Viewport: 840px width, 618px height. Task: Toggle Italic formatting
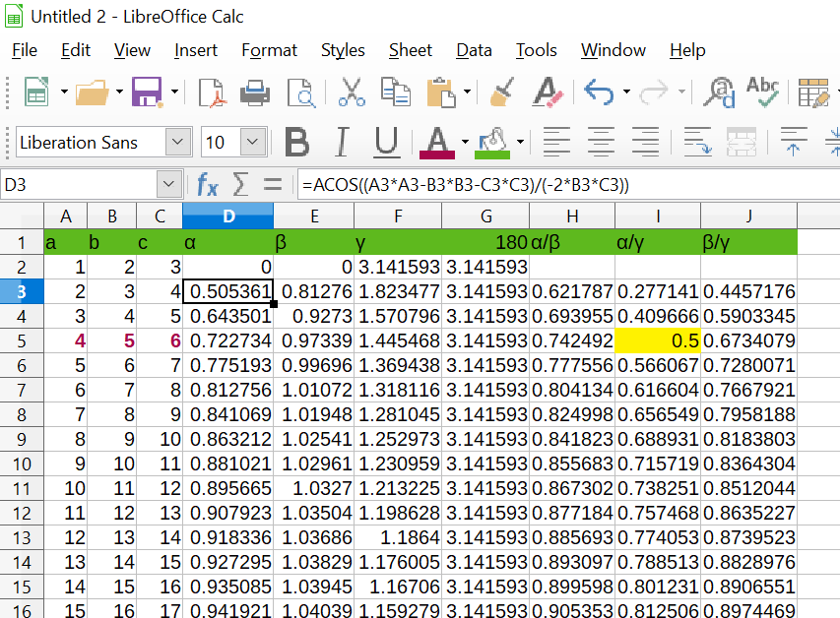tap(342, 143)
